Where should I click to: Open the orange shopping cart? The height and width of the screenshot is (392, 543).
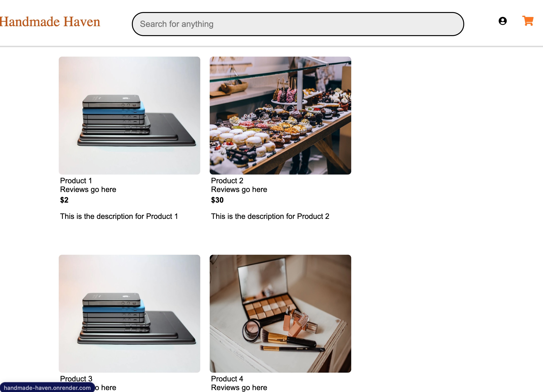coord(528,21)
